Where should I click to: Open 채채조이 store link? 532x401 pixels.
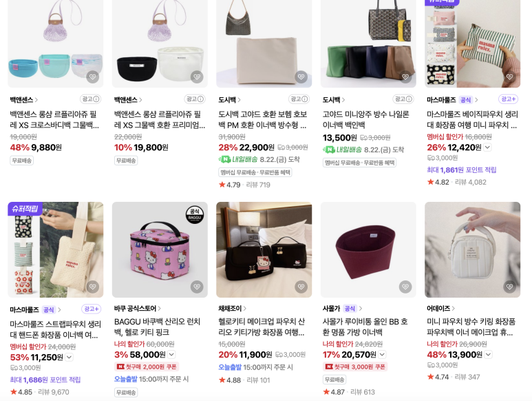pyautogui.click(x=232, y=308)
